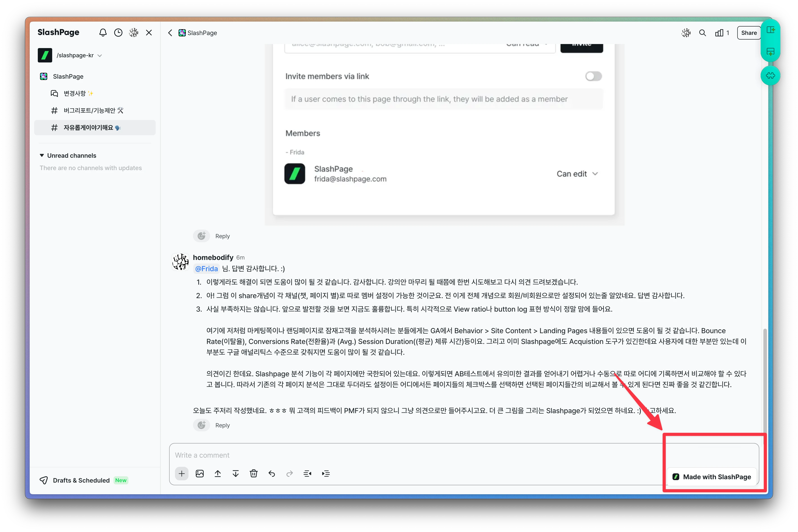The width and height of the screenshot is (798, 532).
Task: Open the history clock icon
Action: tap(118, 33)
